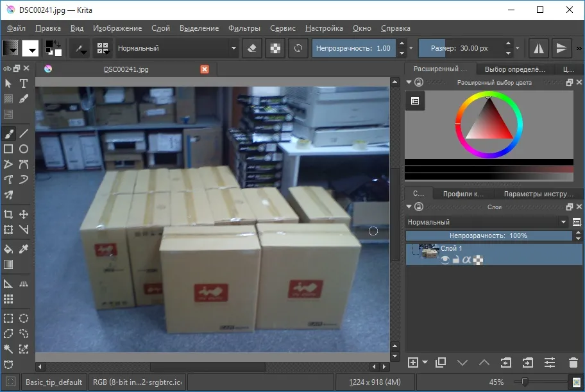The height and width of the screenshot is (392, 585).
Task: Adjust the Непрозрачность 100% layer slider
Action: [488, 235]
